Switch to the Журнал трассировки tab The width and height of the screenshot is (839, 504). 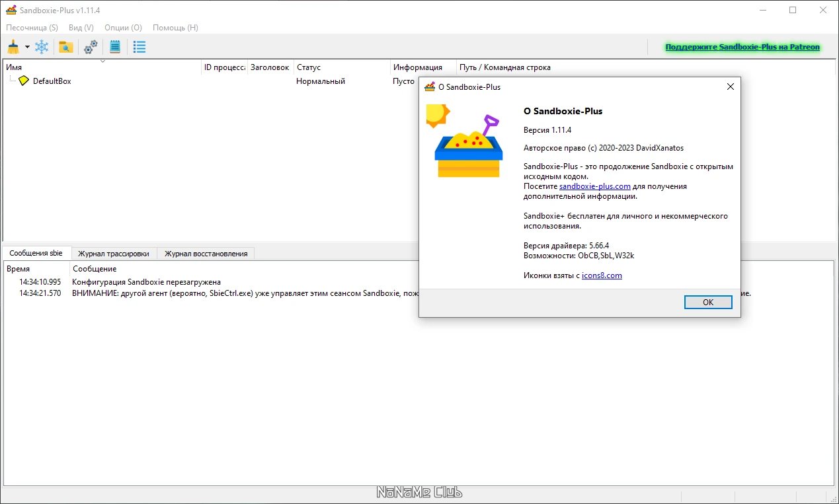(114, 254)
